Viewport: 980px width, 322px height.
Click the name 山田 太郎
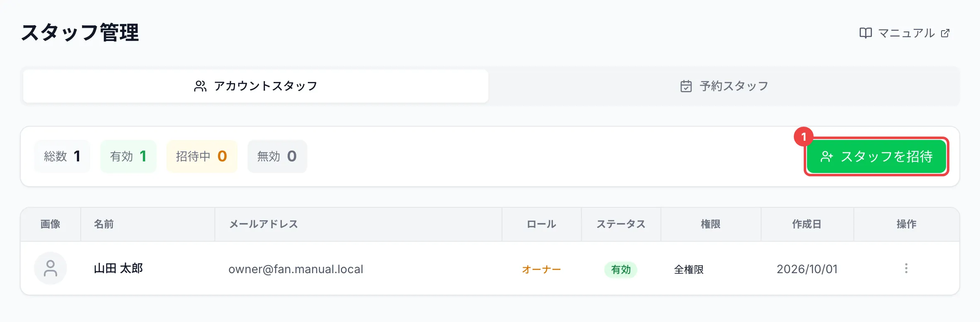pos(118,269)
